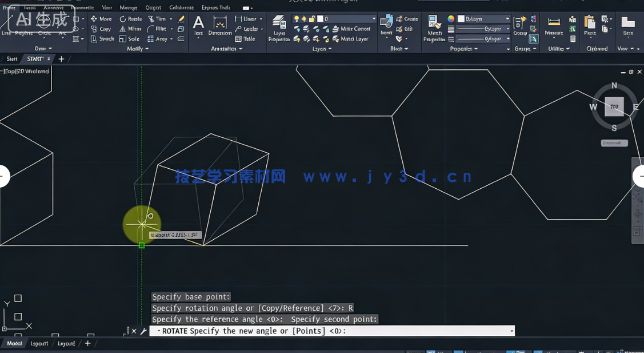Click the TOP face of the ViewCube
This screenshot has width=644, height=353.
(614, 107)
